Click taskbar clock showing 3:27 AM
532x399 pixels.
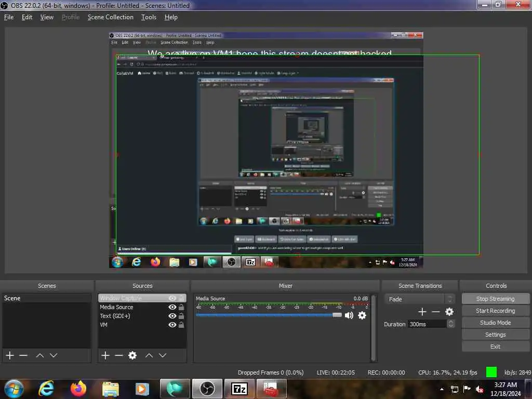506,389
